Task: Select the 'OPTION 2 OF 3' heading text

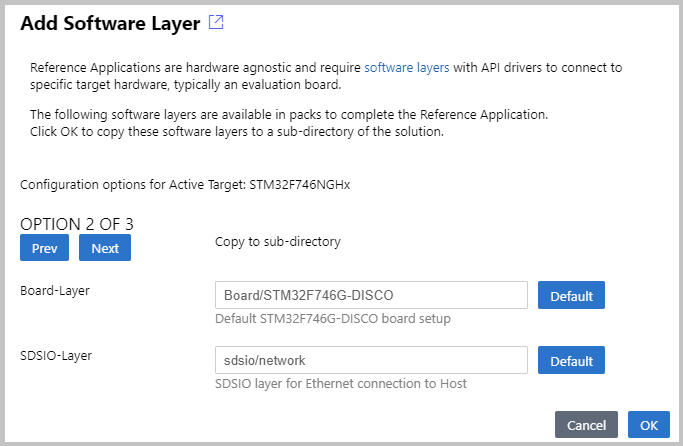Action: point(77,224)
